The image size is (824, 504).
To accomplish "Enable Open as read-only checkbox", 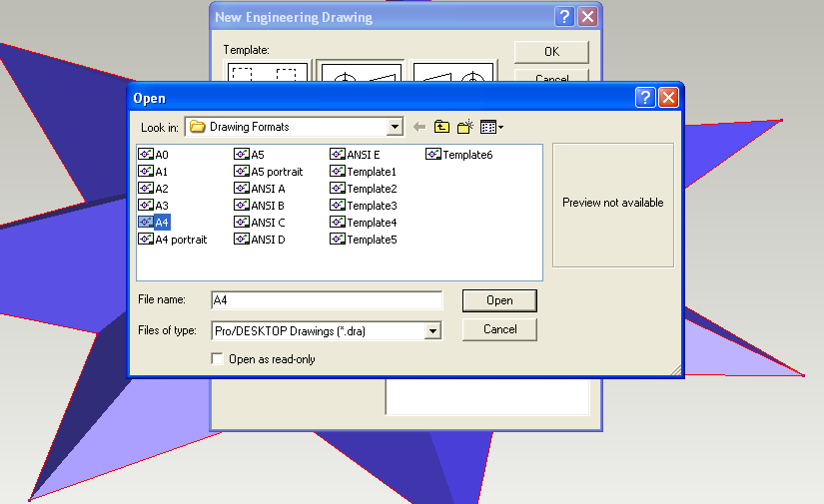I will point(217,358).
